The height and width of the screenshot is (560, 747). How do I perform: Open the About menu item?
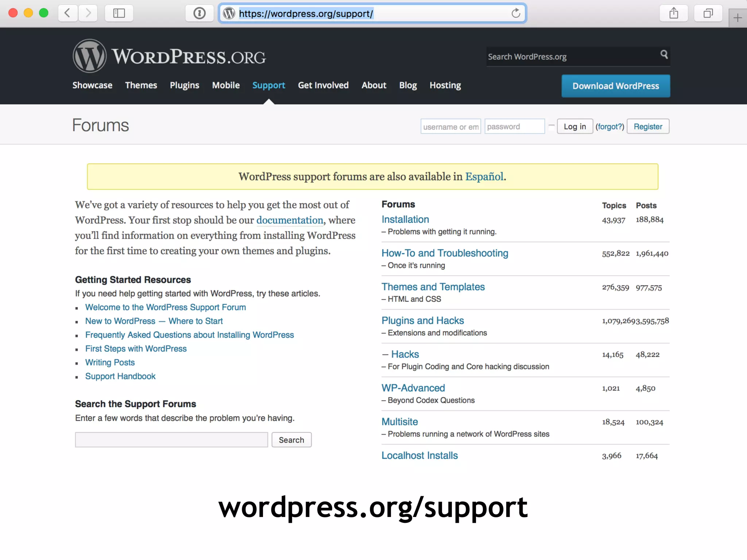click(374, 85)
